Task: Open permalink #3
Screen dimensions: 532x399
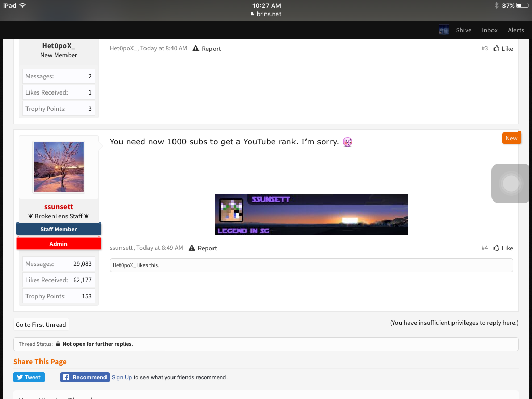Action: 485,48
